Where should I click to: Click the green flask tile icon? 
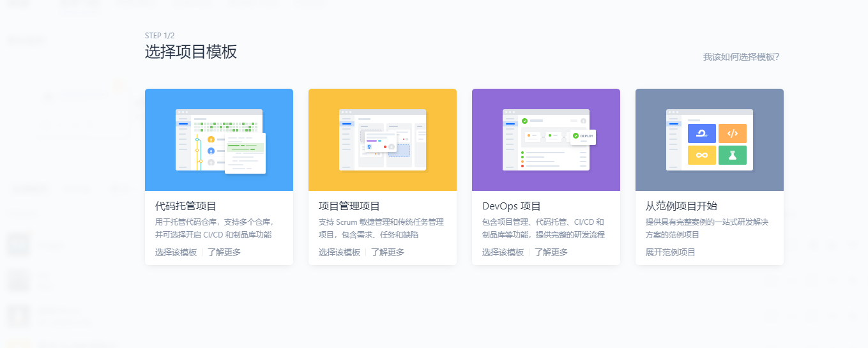(733, 155)
